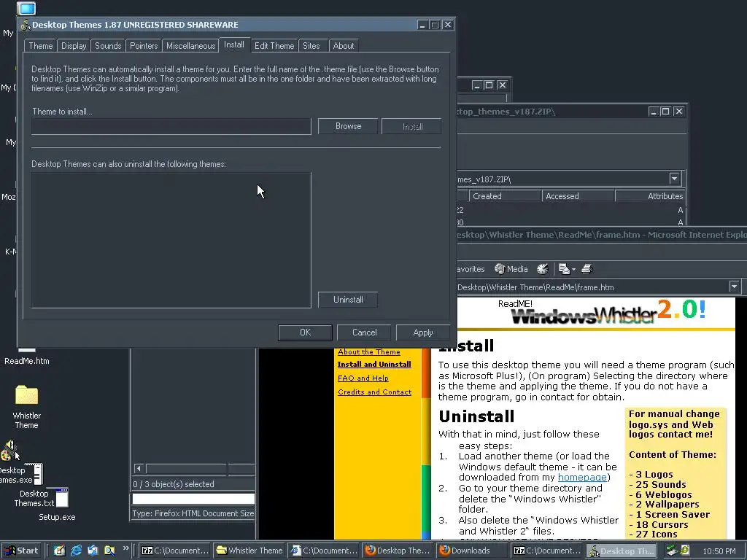This screenshot has width=747, height=560.
Task: Switch to the Display tab
Action: point(74,46)
